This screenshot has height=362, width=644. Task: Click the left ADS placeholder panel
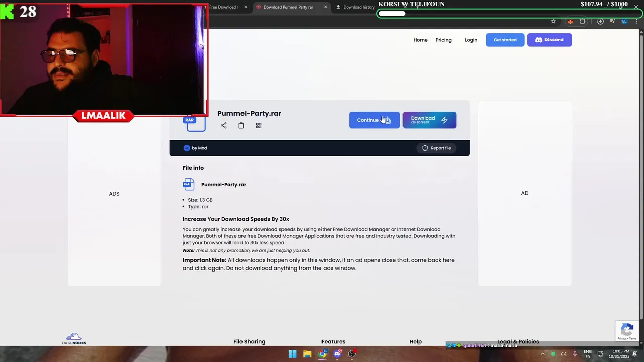pyautogui.click(x=114, y=194)
